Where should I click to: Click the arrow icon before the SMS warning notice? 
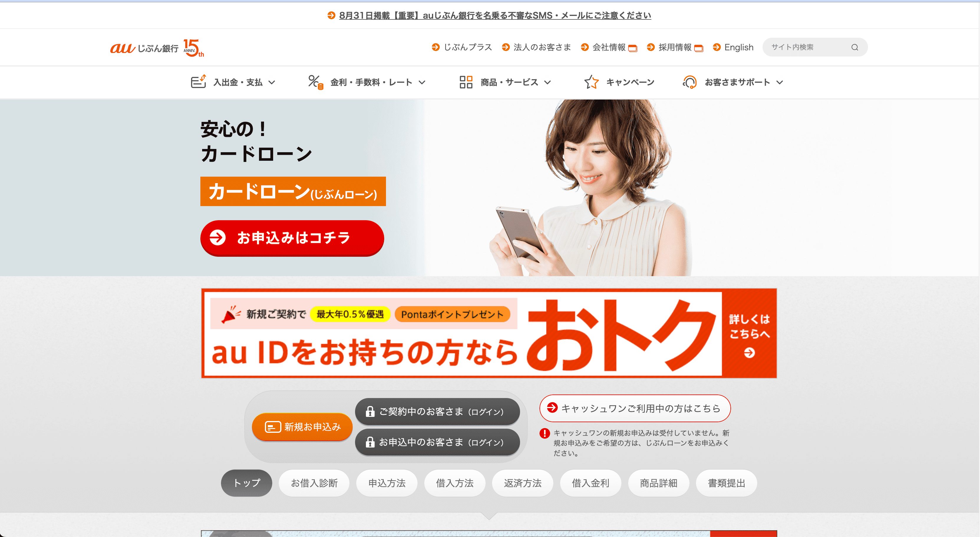[331, 15]
